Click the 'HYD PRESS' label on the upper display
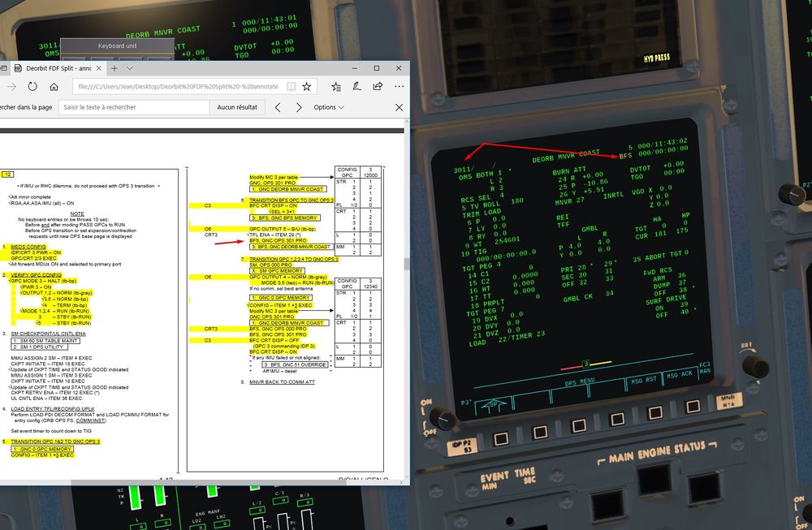This screenshot has width=812, height=530. 657,58
